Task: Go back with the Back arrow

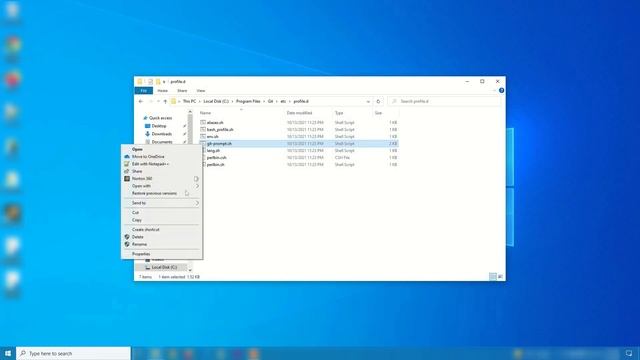Action: 141,101
